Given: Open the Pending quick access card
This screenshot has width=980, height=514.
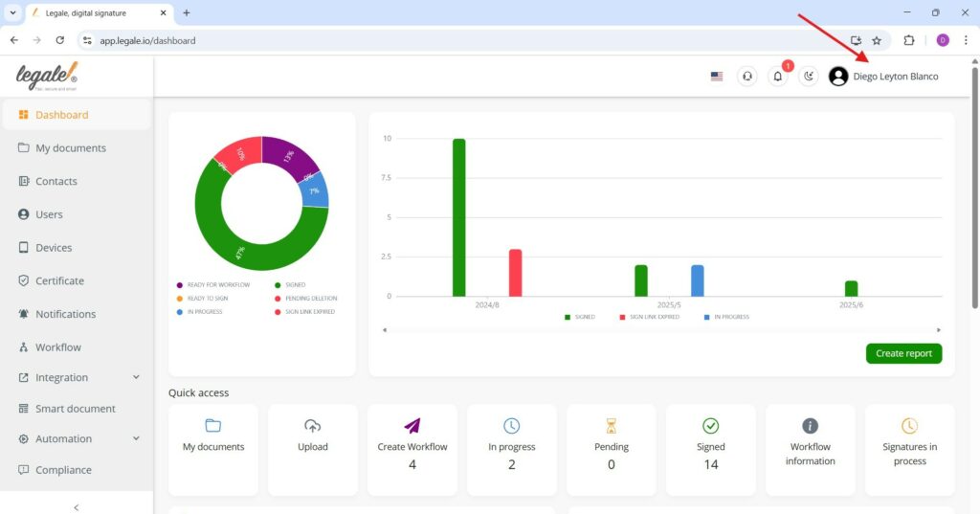Looking at the screenshot, I should [x=612, y=450].
